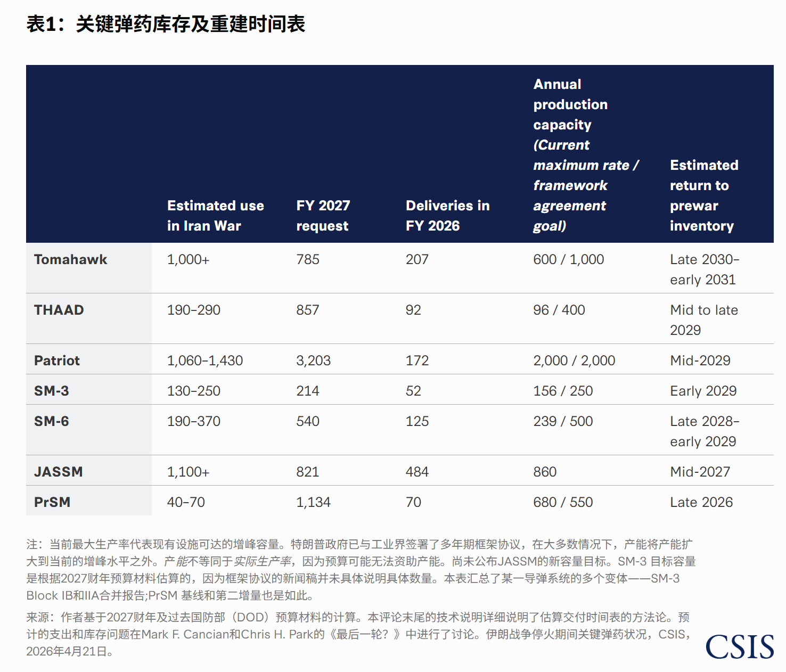The image size is (786, 672).
Task: Click the CSIS logo
Action: pyautogui.click(x=740, y=646)
